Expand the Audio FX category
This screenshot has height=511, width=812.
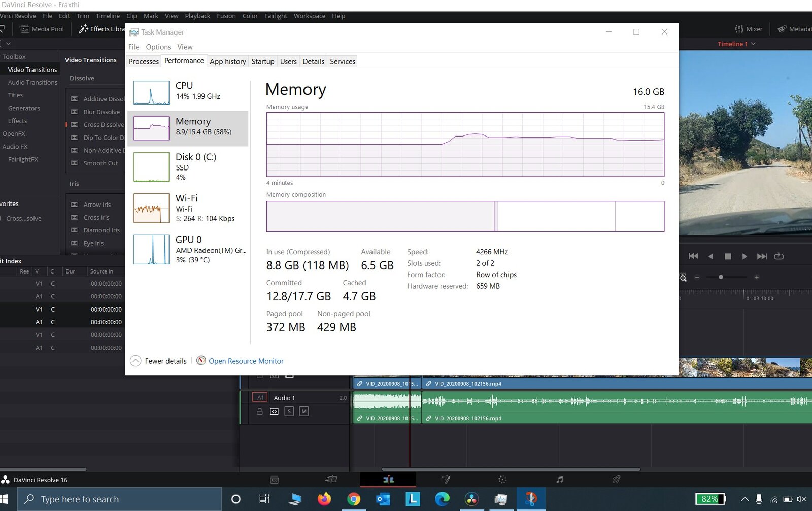coord(15,147)
